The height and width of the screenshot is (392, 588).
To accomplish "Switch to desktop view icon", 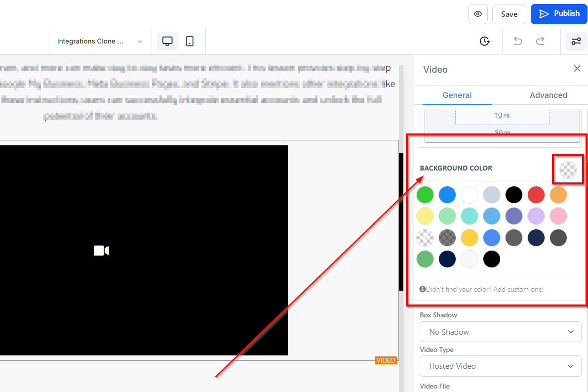I will click(167, 41).
